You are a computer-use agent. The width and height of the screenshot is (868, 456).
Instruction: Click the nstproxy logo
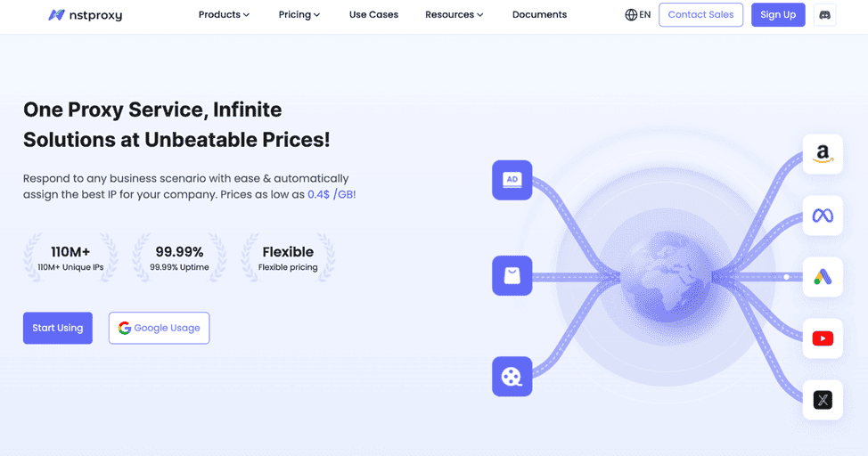coord(85,15)
